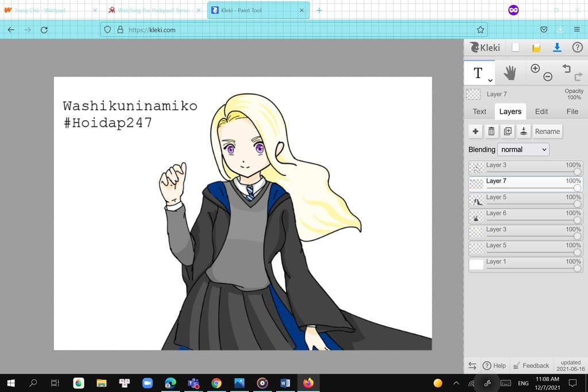Select Layer 1 in the layer list

pyautogui.click(x=526, y=265)
